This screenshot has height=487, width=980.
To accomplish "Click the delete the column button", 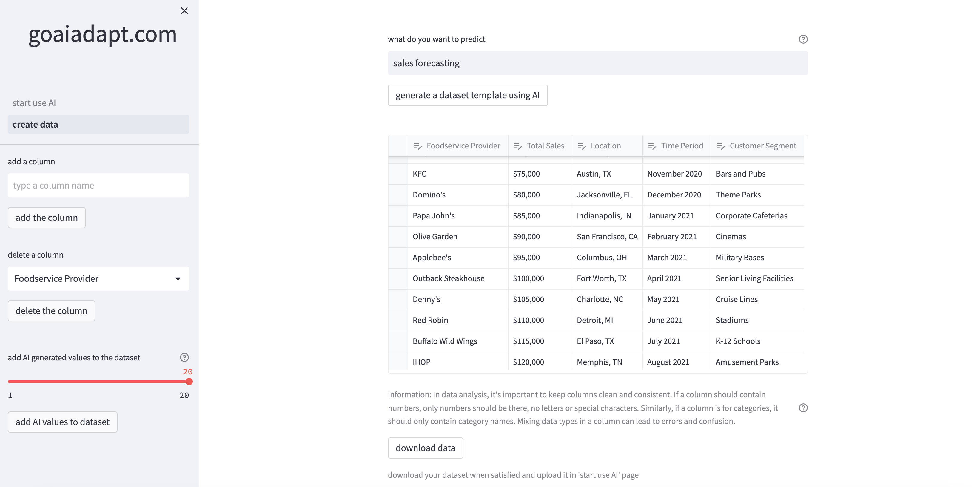I will tap(51, 311).
